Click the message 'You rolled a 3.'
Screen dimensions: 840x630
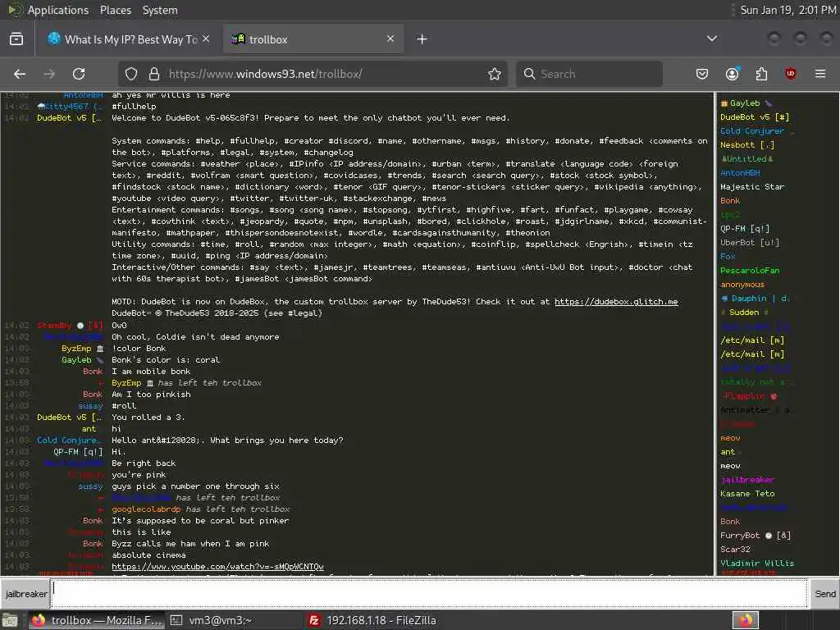[x=148, y=417]
